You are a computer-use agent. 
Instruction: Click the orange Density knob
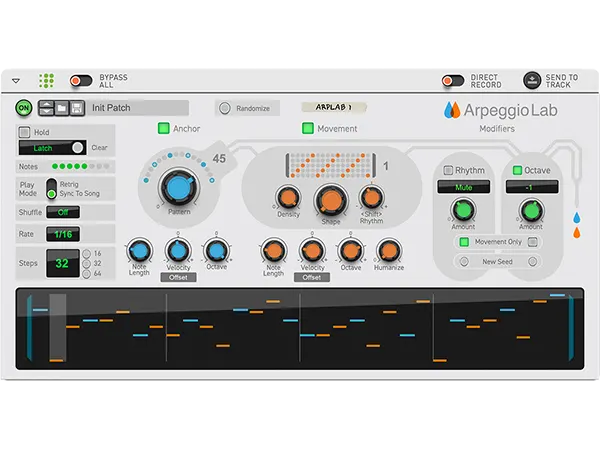288,198
